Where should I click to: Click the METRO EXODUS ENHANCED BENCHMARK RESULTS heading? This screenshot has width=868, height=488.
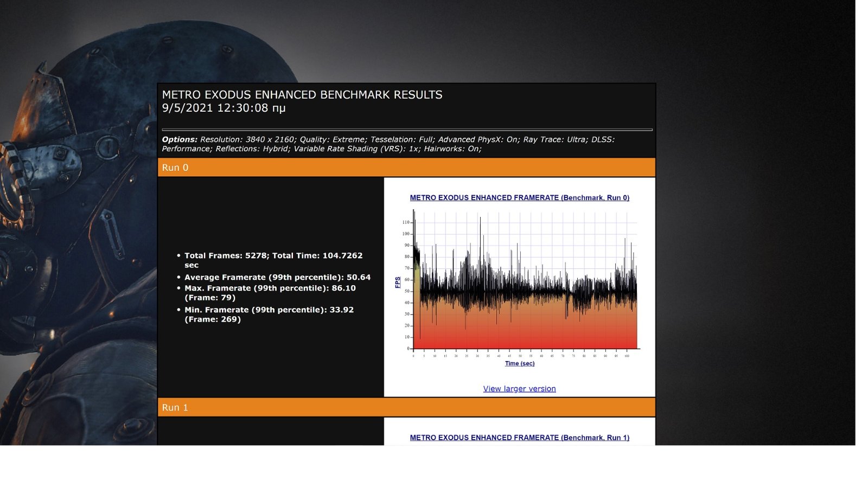[x=302, y=95]
